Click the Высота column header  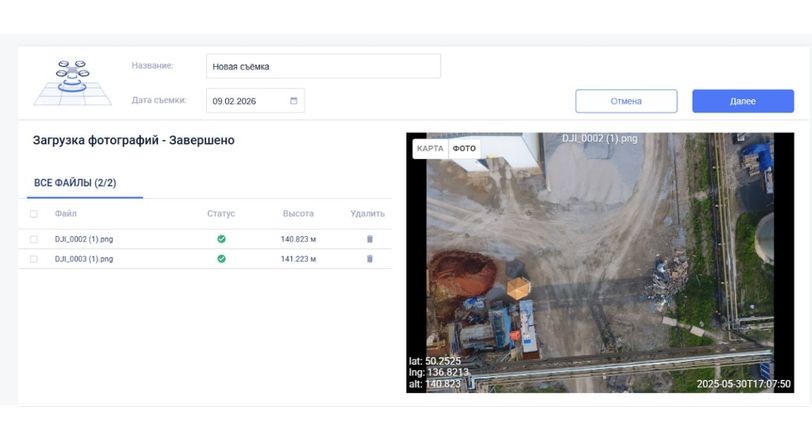298,214
